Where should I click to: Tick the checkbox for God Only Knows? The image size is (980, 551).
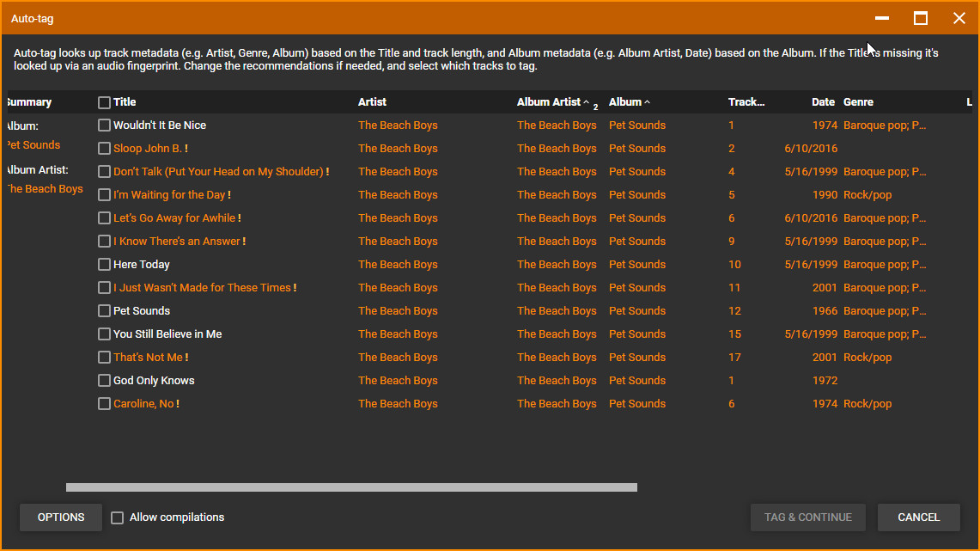click(x=104, y=381)
